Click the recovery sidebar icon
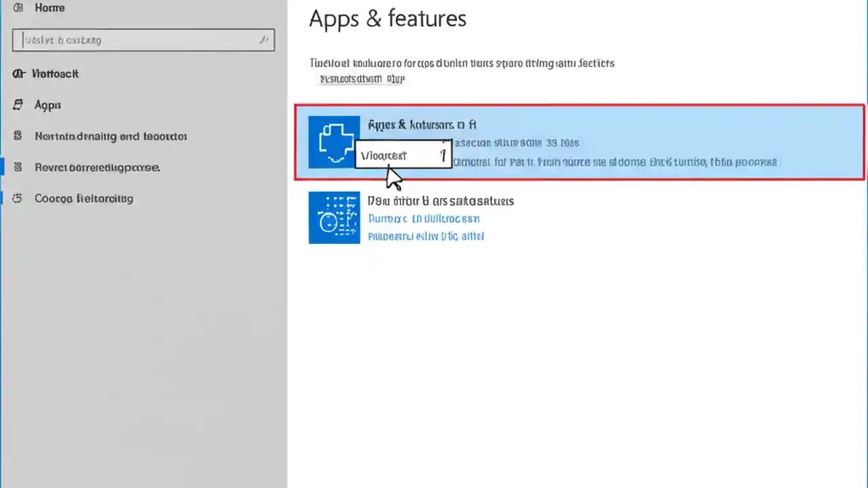The image size is (868, 488). 18,167
